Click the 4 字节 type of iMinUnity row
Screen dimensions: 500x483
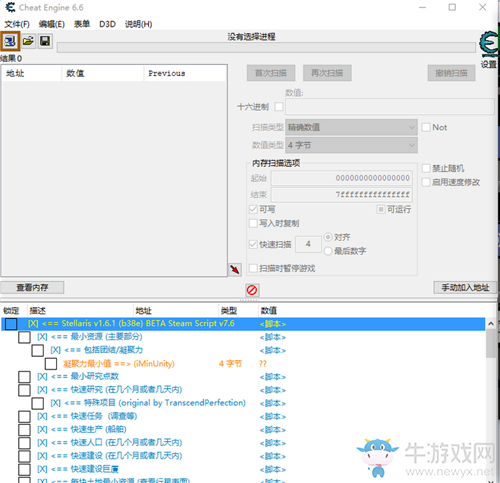coord(230,364)
